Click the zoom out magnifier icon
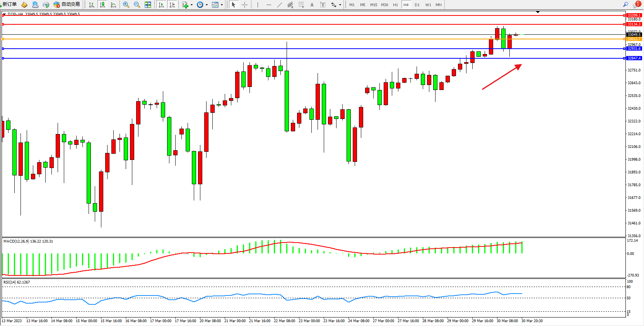 137,5
